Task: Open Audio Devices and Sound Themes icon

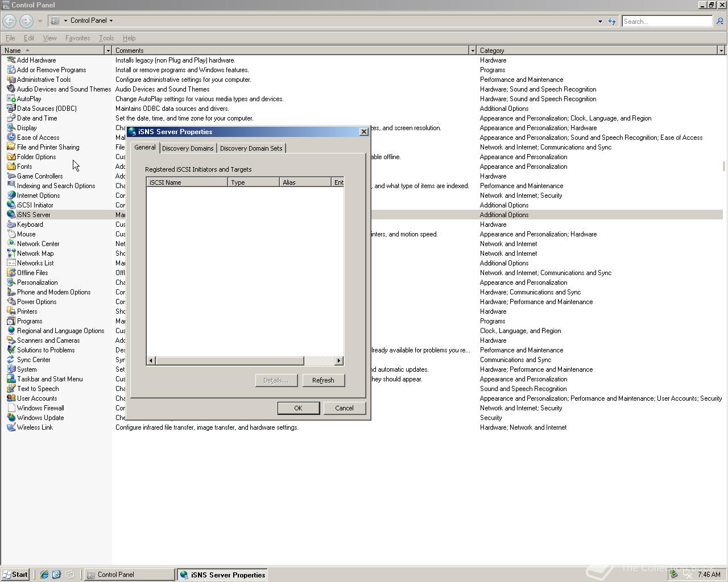Action: [x=11, y=89]
